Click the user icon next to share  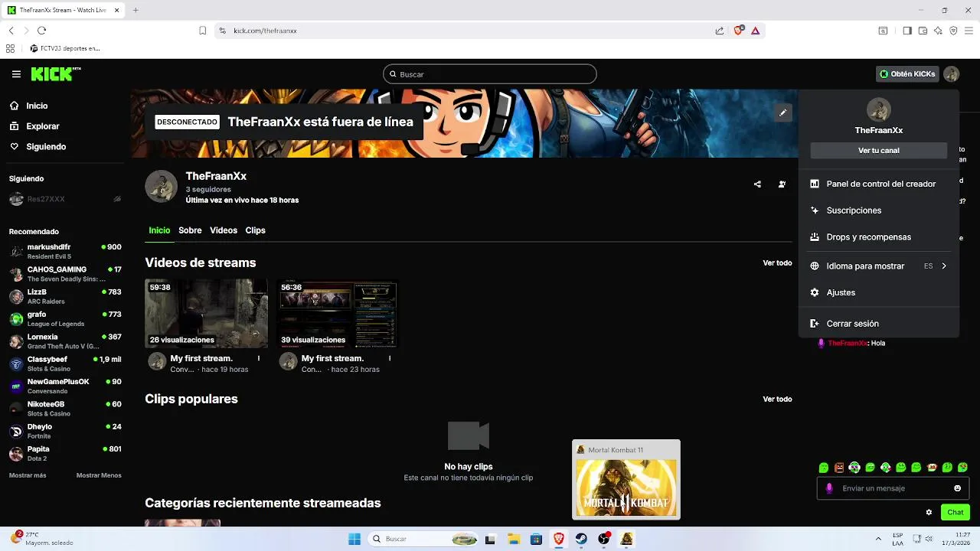point(782,184)
